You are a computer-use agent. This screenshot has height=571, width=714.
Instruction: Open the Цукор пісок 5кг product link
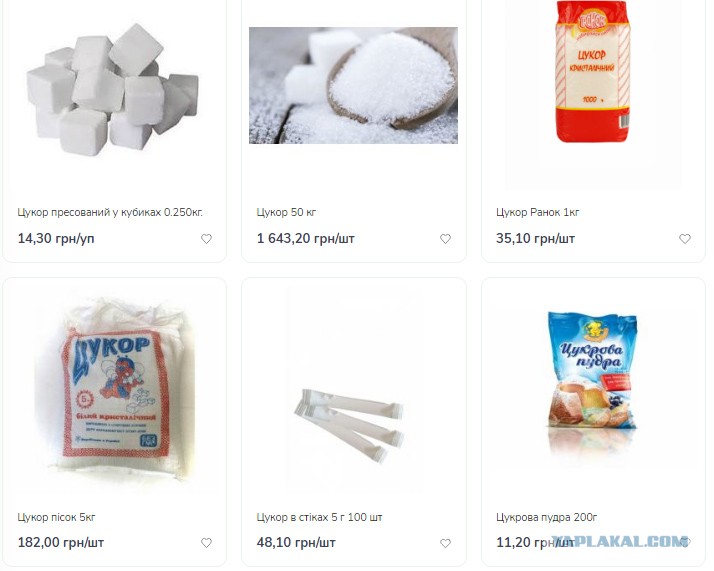56,517
